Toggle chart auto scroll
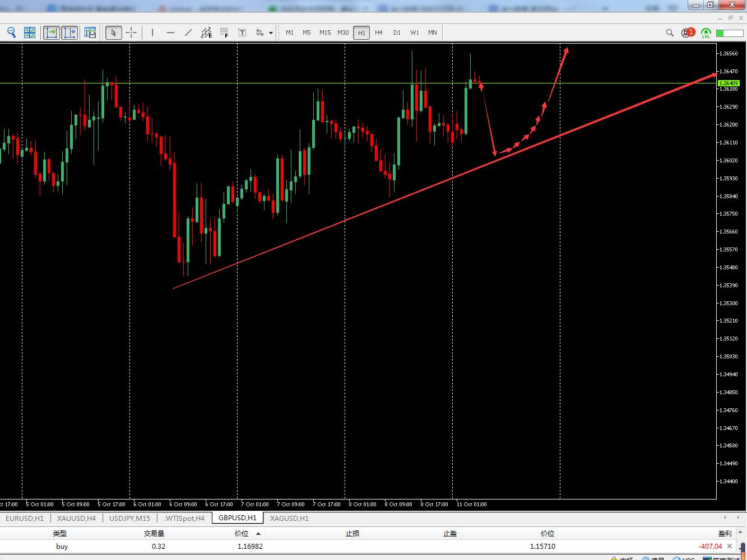 tap(52, 32)
